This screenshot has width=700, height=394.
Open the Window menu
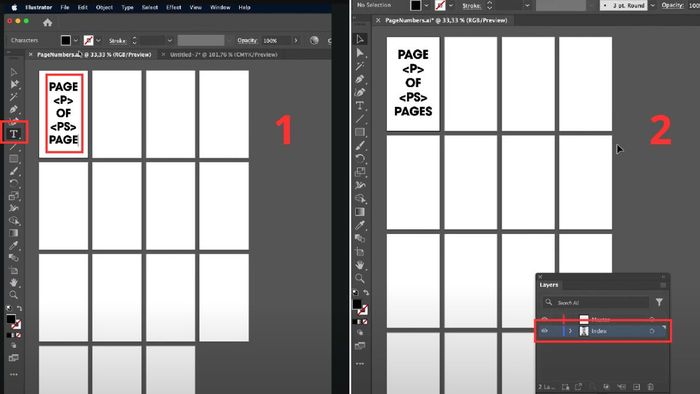point(220,7)
